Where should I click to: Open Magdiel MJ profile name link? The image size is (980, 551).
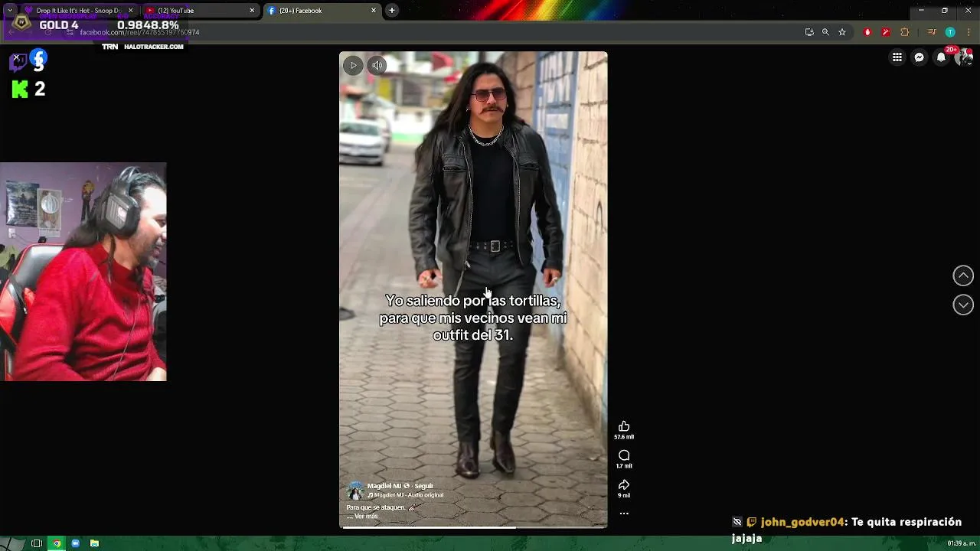point(384,486)
